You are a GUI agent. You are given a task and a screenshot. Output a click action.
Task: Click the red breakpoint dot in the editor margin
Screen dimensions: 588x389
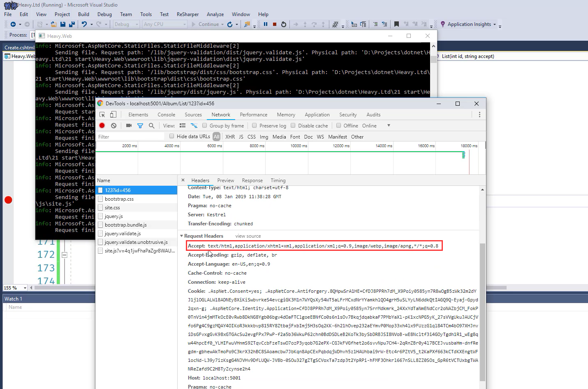click(8, 200)
